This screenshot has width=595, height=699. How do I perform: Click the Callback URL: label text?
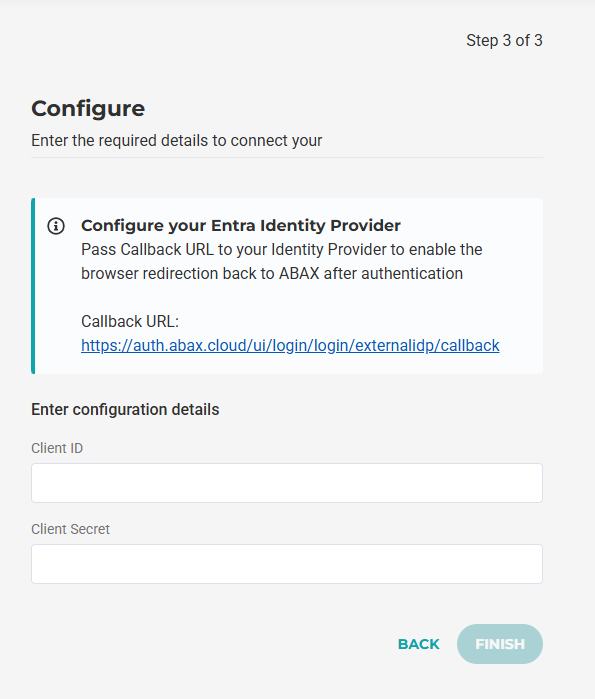[130, 321]
